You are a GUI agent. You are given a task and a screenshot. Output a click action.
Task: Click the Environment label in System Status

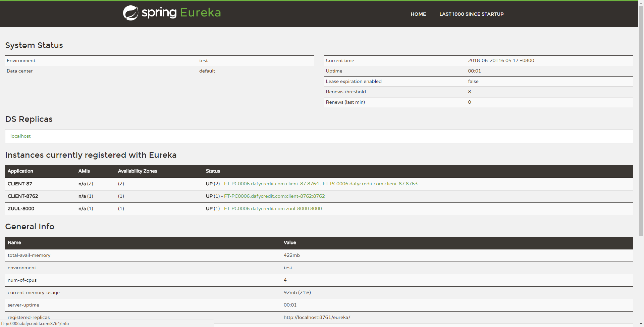tap(21, 60)
